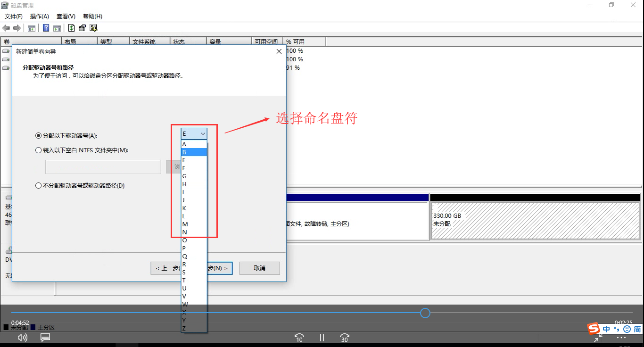This screenshot has height=347, width=644.
Task: Click the 布局 column header
Action: (x=79, y=42)
